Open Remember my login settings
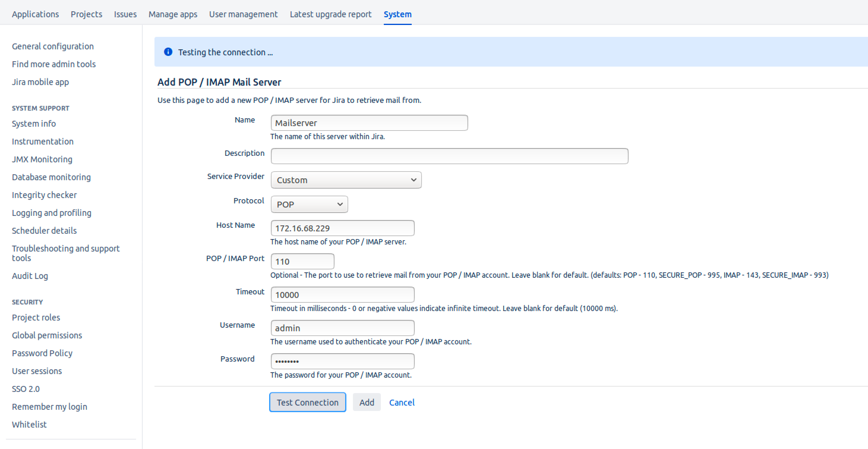The image size is (868, 449). [50, 407]
